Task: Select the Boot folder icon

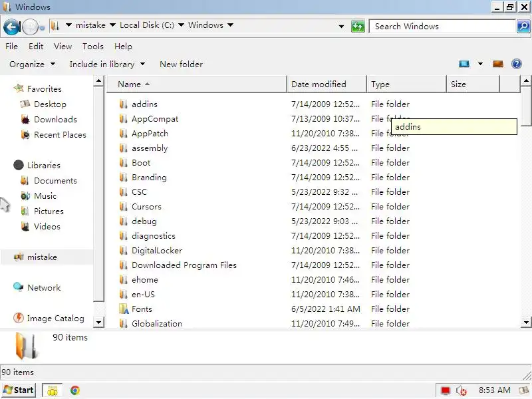Action: (x=124, y=162)
